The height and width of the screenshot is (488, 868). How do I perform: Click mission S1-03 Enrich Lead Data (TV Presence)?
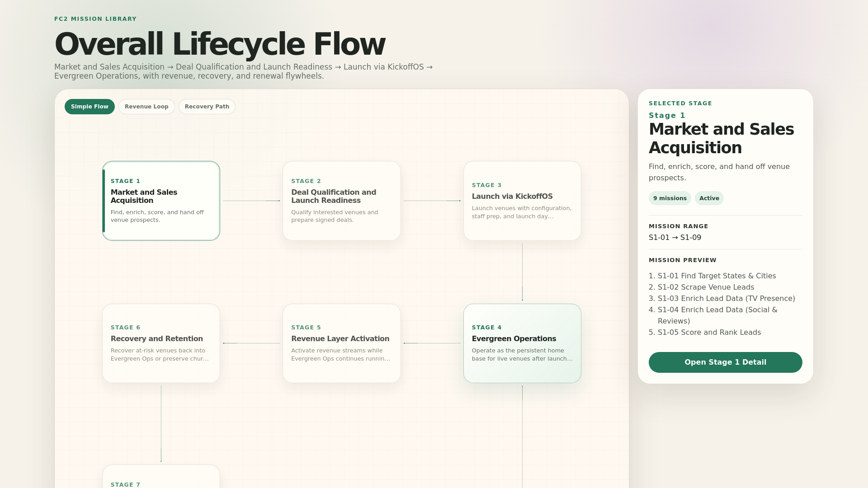[726, 299]
